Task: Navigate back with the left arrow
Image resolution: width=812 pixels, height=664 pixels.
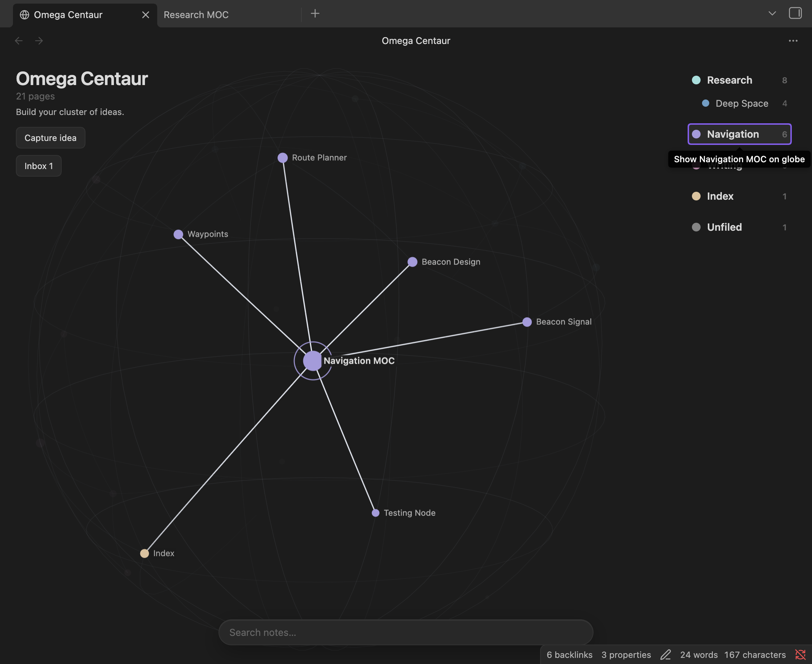Action: coord(19,40)
